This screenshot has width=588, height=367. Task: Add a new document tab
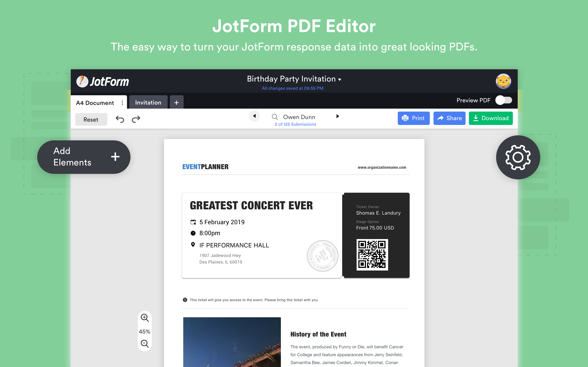tap(176, 103)
